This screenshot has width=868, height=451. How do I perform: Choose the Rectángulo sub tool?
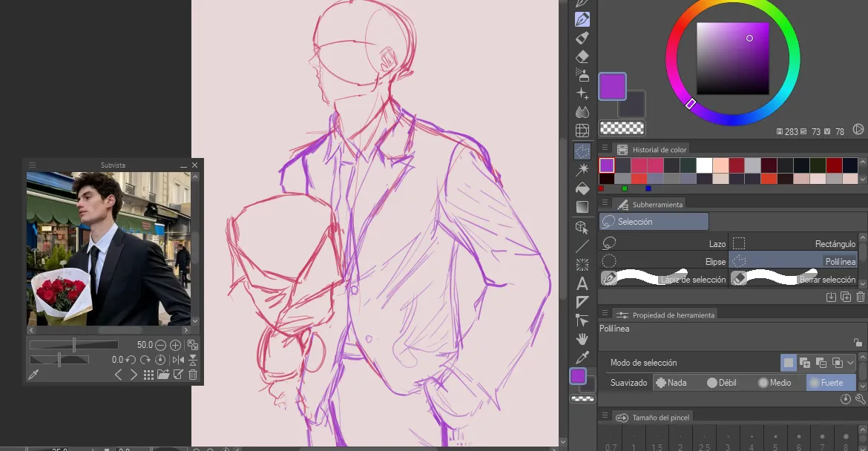[x=793, y=243]
